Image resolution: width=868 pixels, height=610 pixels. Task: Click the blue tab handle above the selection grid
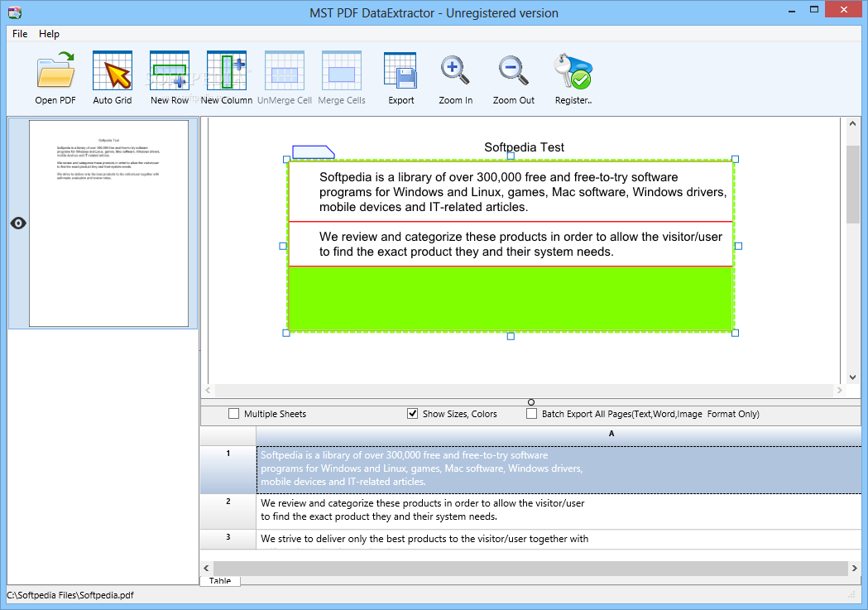pos(314,152)
